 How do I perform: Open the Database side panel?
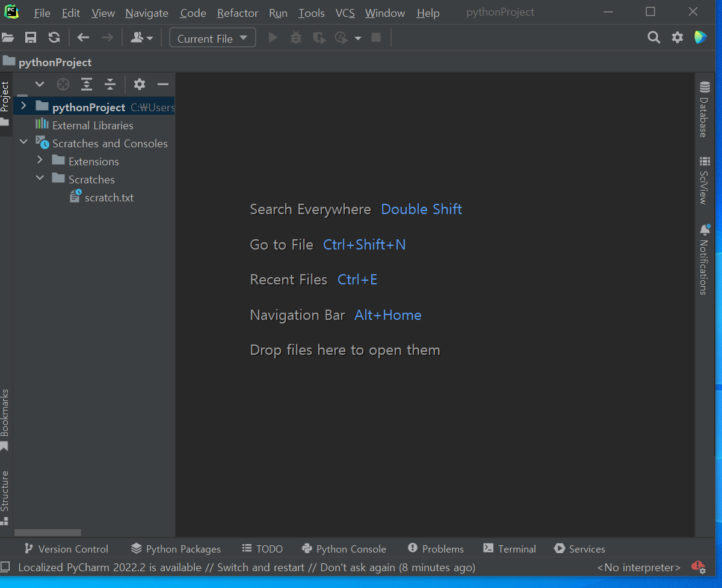704,109
